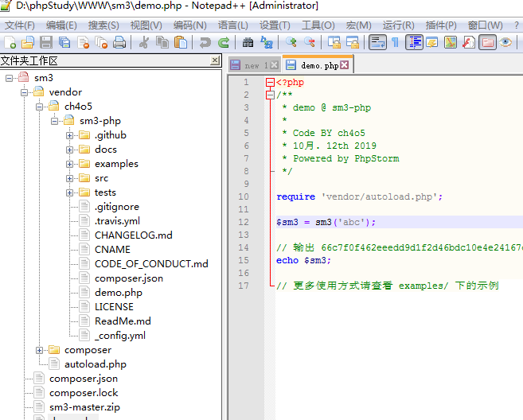Collapse the sm3-php folder node
This screenshot has height=420, width=523.
pyautogui.click(x=54, y=122)
